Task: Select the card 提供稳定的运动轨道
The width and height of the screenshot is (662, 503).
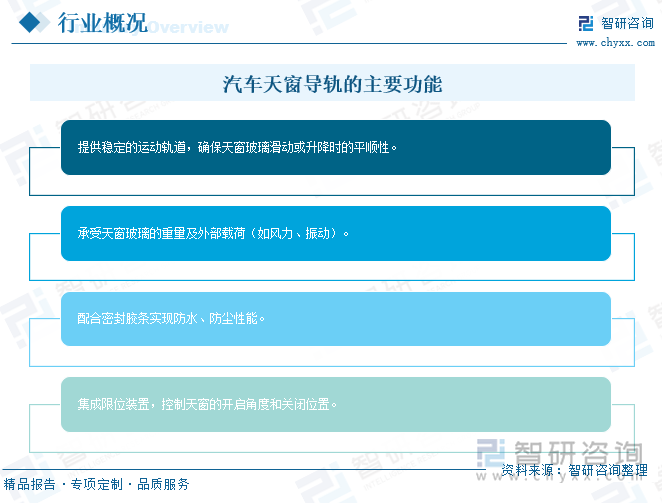Action: (336, 147)
